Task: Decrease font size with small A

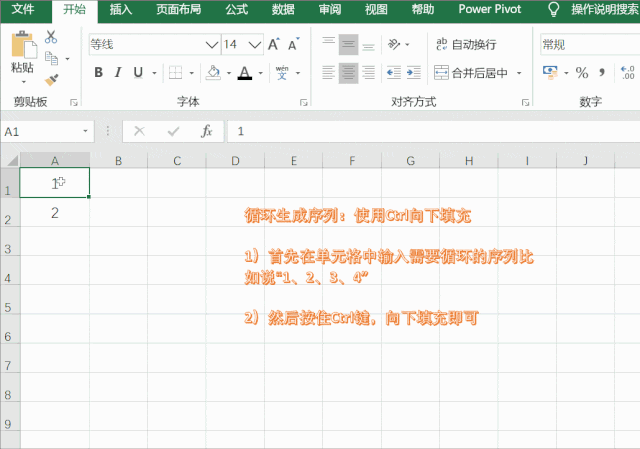Action: [x=293, y=44]
